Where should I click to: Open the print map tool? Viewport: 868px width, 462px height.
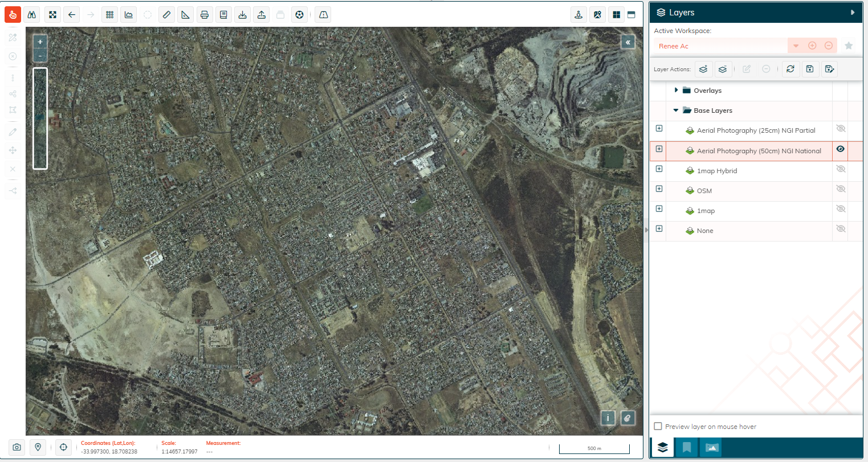(205, 15)
